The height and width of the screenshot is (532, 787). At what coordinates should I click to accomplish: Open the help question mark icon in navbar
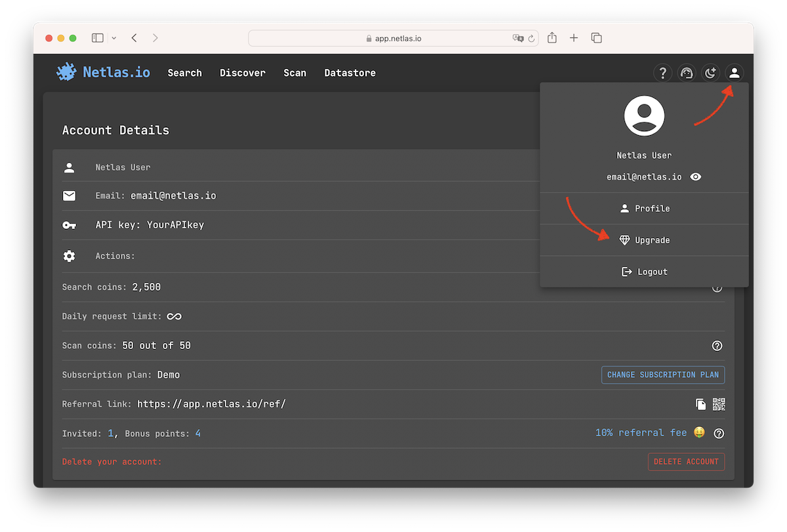pos(663,73)
